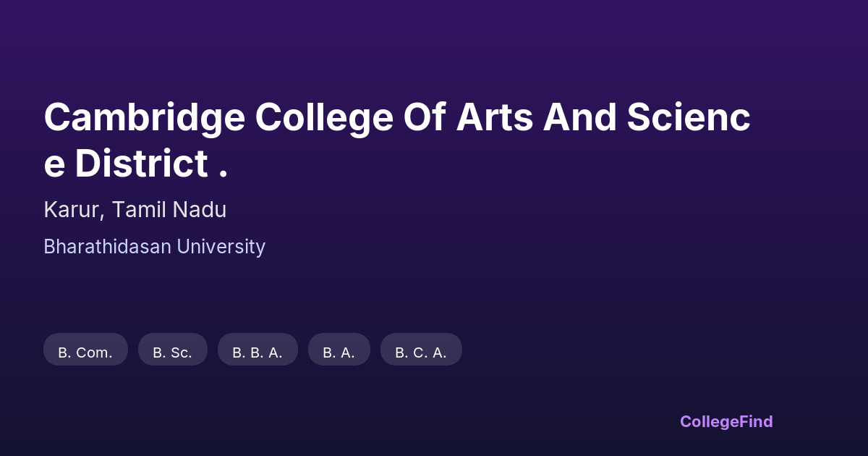Click the word "District" in the title
The height and width of the screenshot is (456, 868).
[x=141, y=164]
